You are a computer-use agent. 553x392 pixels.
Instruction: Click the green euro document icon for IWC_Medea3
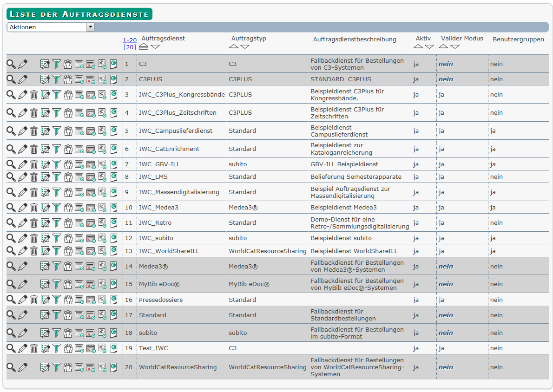point(113,207)
